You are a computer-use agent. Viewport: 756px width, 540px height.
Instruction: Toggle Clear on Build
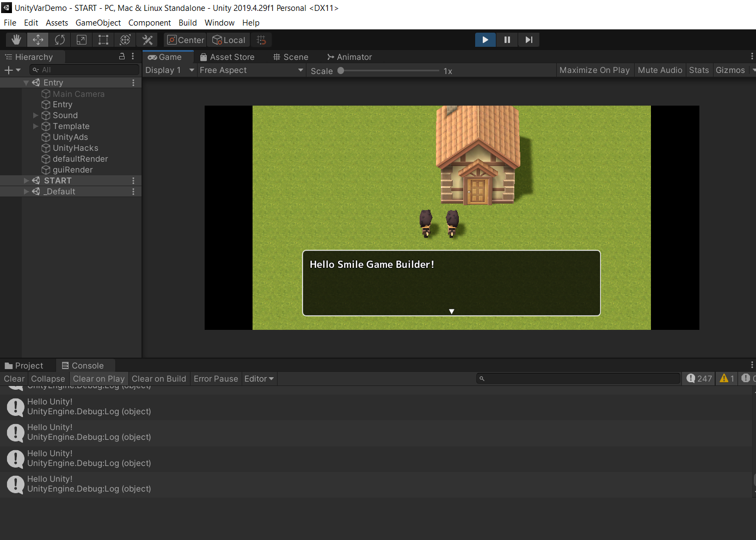159,379
